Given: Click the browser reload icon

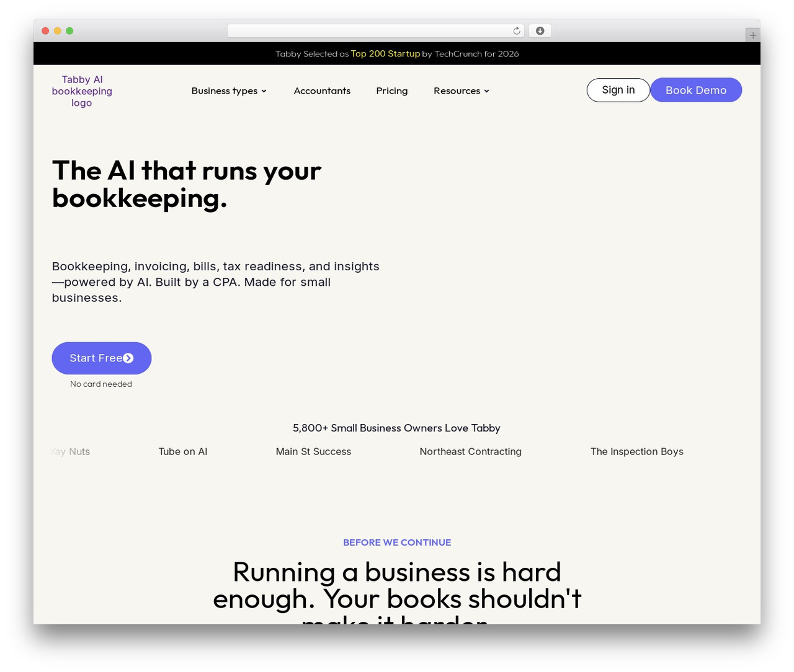Looking at the screenshot, I should click(x=517, y=30).
